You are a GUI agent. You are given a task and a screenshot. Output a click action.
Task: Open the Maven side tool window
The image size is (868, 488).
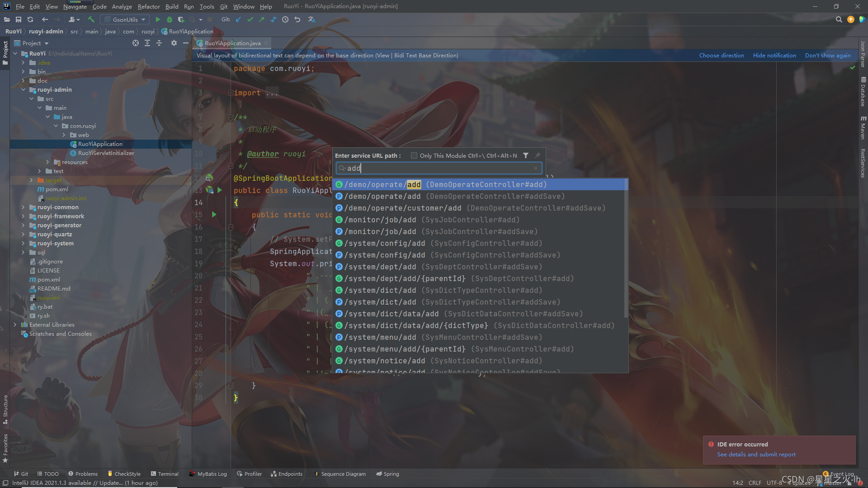863,127
